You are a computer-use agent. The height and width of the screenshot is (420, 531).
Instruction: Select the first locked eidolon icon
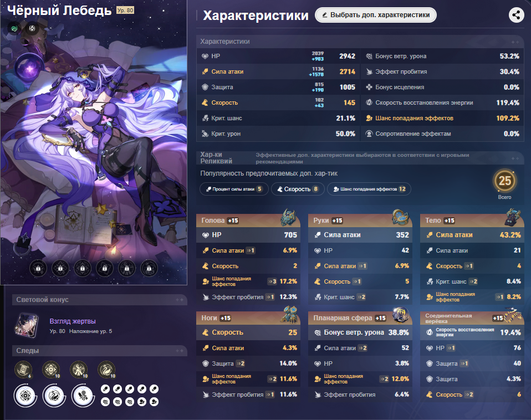[38, 268]
